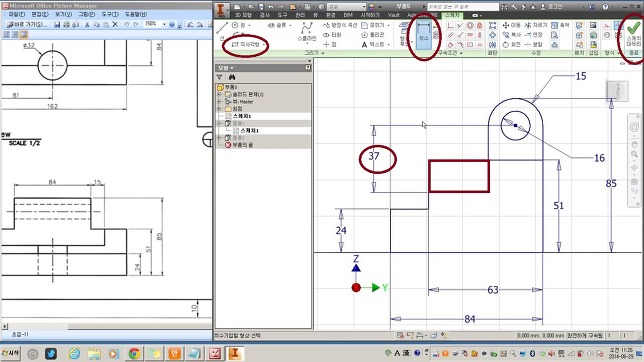Activate the Dimension (치수) tool
This screenshot has height=362, width=644.
click(423, 35)
